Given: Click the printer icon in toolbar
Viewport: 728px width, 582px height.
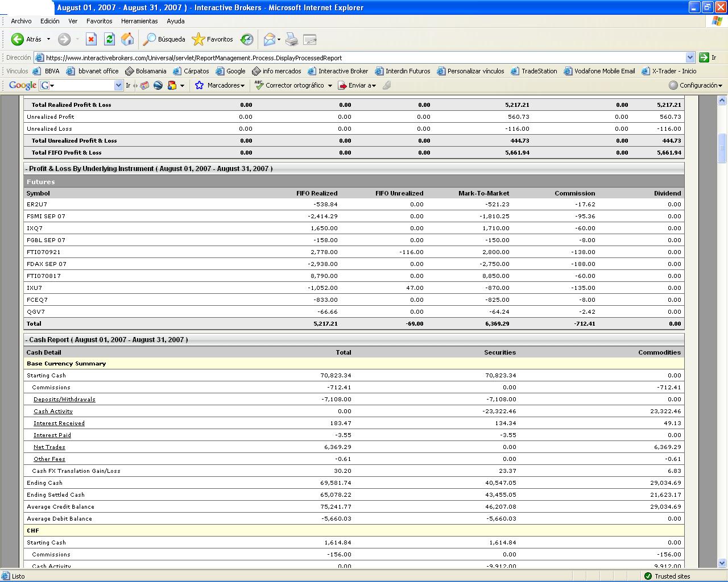Looking at the screenshot, I should tap(291, 39).
